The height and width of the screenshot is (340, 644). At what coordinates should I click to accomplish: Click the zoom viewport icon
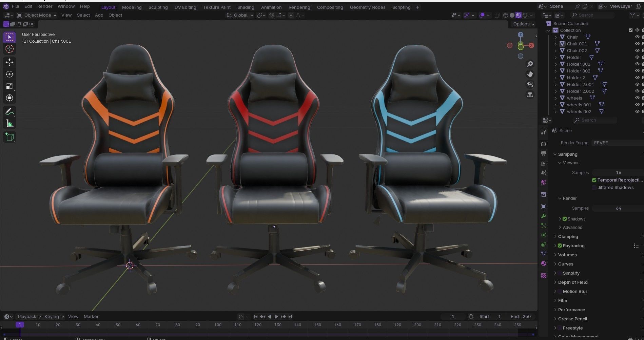(x=530, y=64)
